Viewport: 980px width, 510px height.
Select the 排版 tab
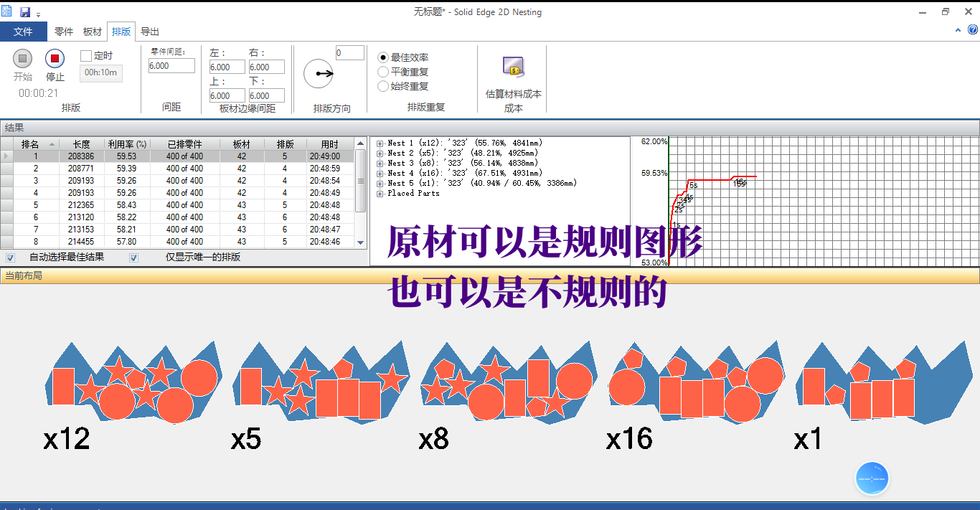pyautogui.click(x=121, y=32)
